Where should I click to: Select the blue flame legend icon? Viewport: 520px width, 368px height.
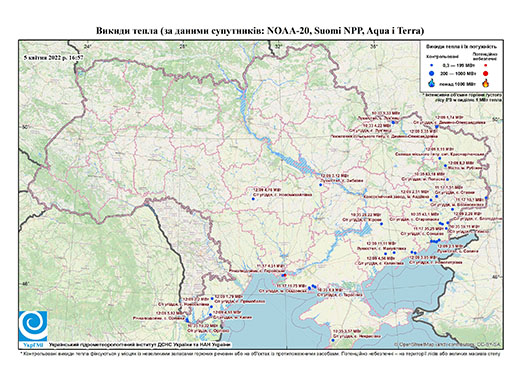pyautogui.click(x=432, y=83)
